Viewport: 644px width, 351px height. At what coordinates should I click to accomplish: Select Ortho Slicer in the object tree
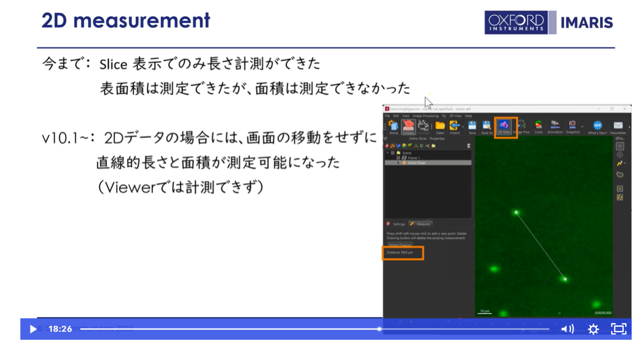click(419, 163)
